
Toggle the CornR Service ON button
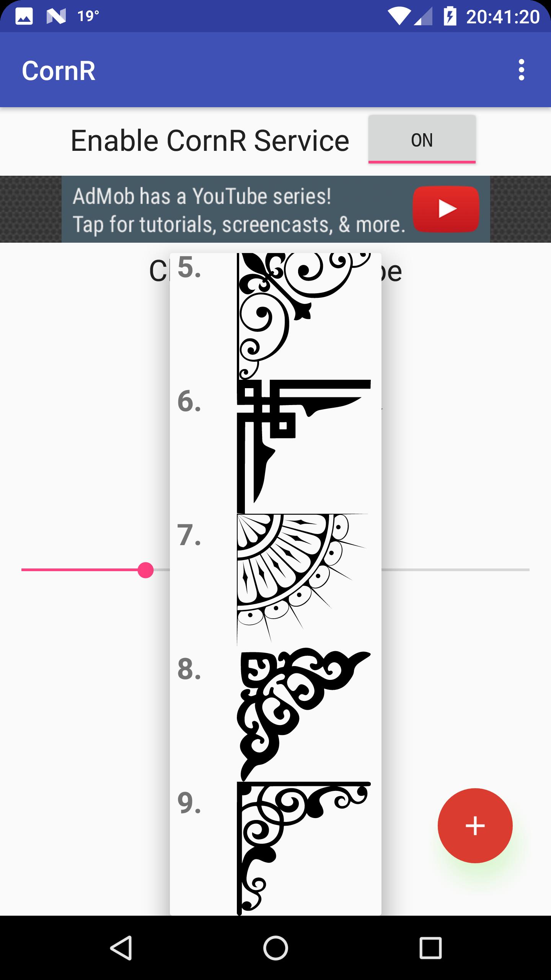click(x=422, y=139)
